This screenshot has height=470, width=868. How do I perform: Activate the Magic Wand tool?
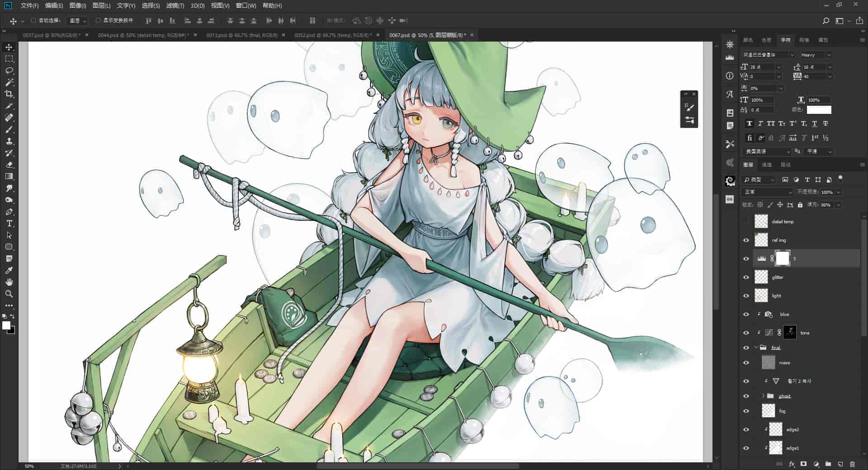coord(9,82)
